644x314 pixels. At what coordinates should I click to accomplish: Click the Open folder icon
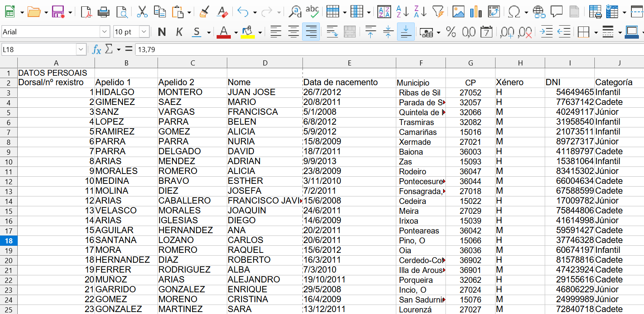coord(34,12)
